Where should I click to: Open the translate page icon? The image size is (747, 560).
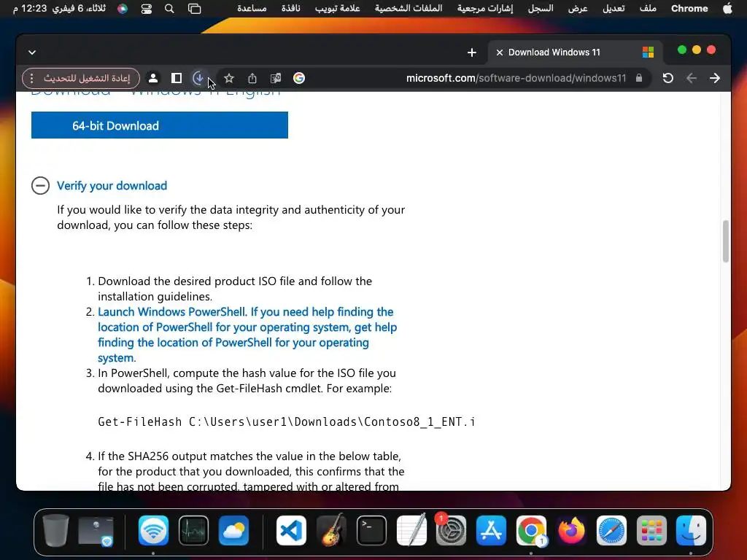(276, 78)
